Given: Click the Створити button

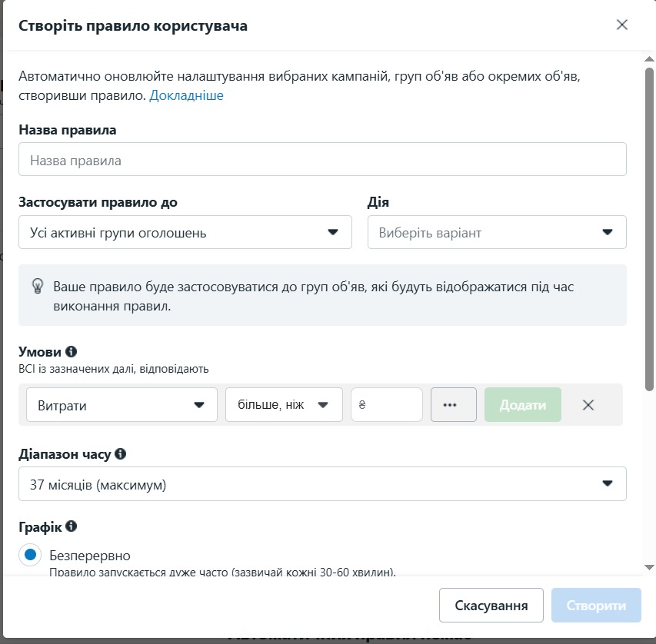Looking at the screenshot, I should (596, 605).
